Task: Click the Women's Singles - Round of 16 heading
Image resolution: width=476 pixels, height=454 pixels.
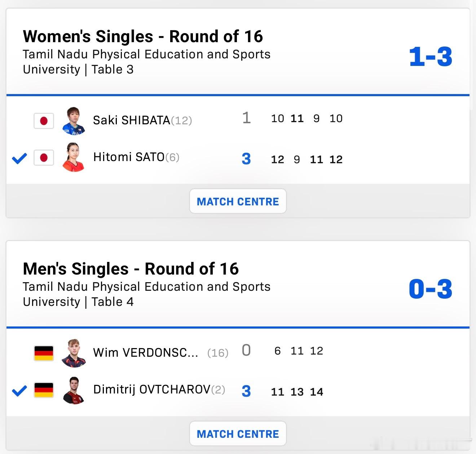Action: pyautogui.click(x=143, y=36)
